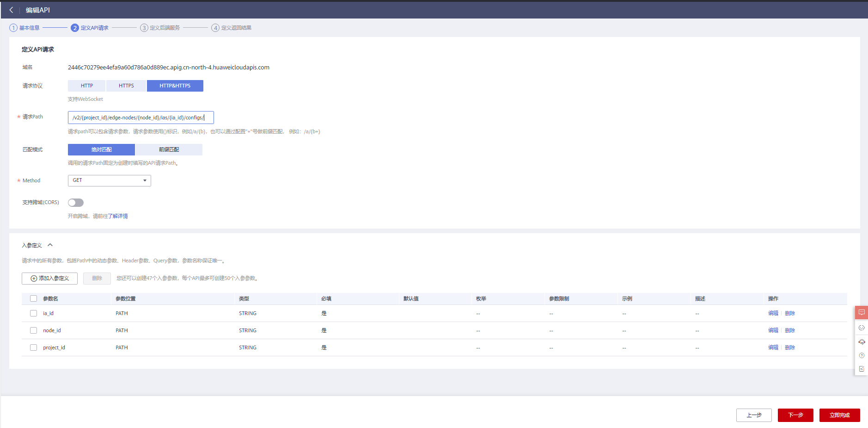Delete the node_id parameter
Viewport: 868px width, 428px height.
click(x=790, y=330)
